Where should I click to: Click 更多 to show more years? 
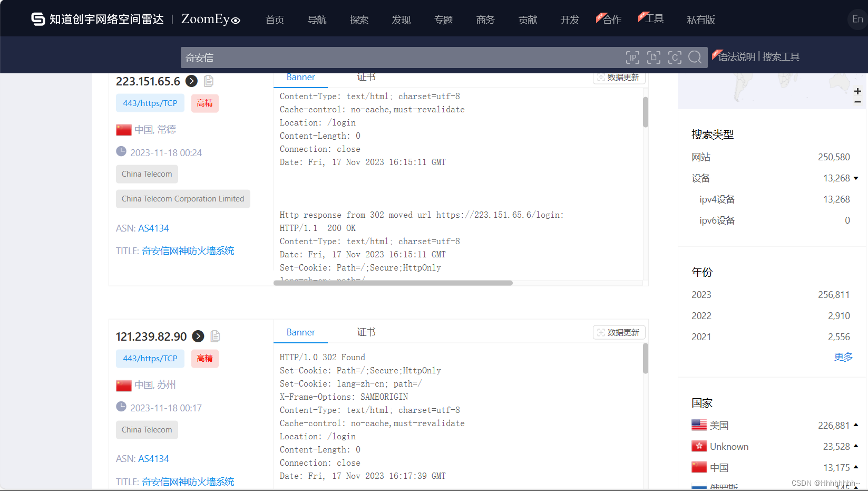(843, 357)
